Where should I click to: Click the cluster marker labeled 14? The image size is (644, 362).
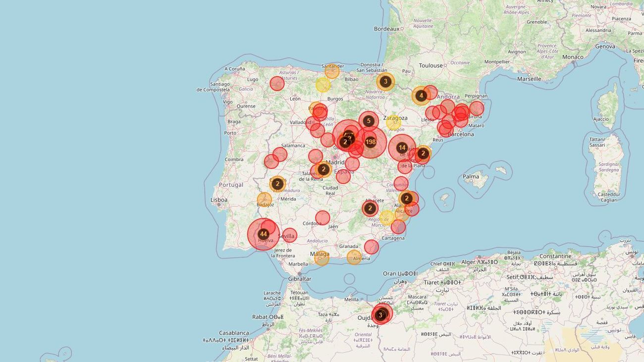click(x=402, y=148)
